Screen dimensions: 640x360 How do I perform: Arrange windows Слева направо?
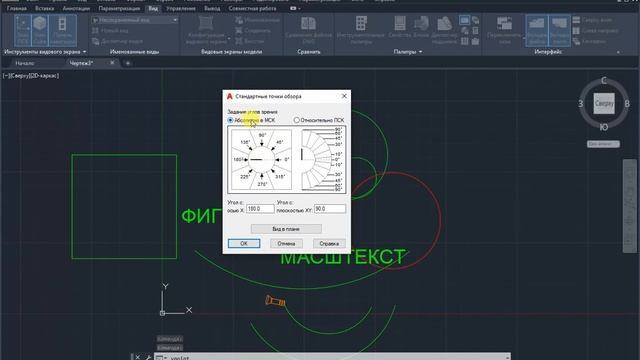(596, 31)
